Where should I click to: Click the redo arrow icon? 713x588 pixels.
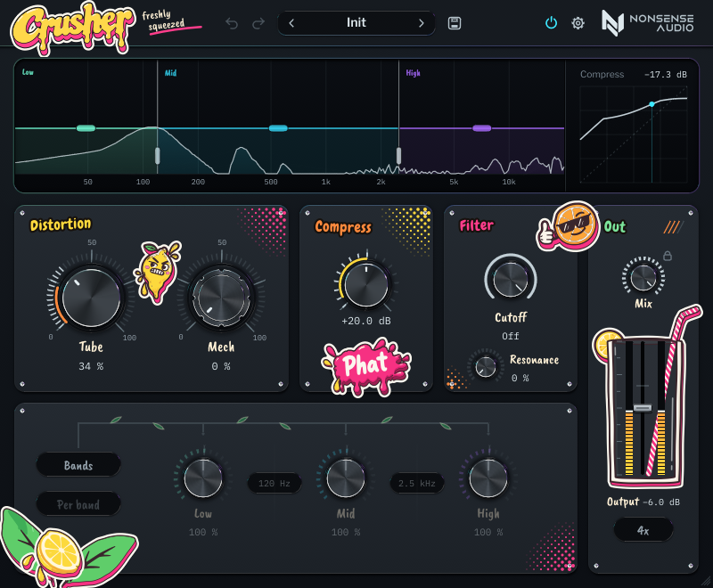(258, 23)
